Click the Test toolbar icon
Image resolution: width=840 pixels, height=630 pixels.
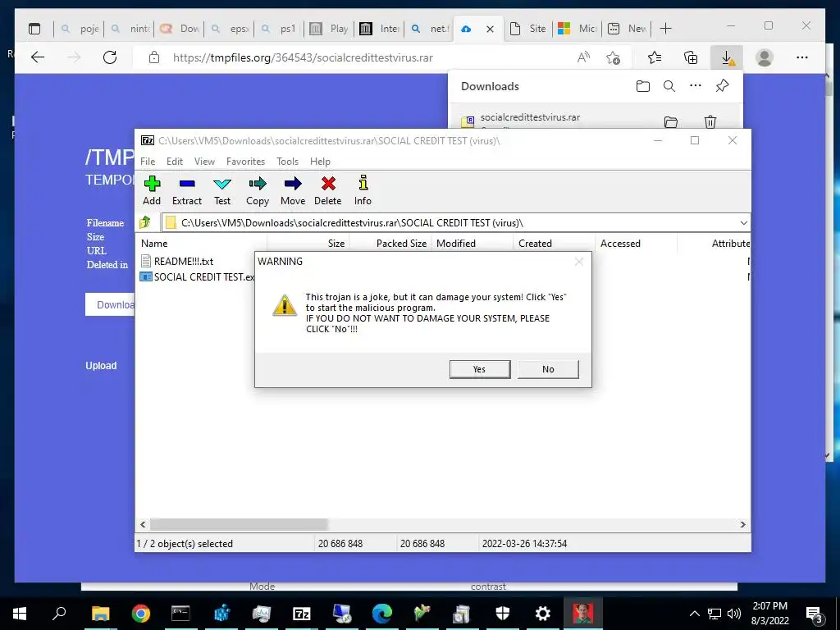pos(222,190)
